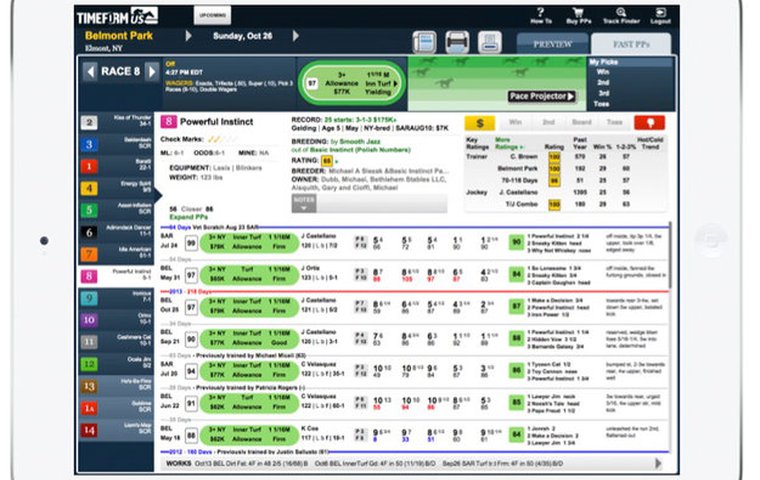Select horse number 7 orange saddle cloth
Screen dimensions: 760x480
tap(89, 254)
